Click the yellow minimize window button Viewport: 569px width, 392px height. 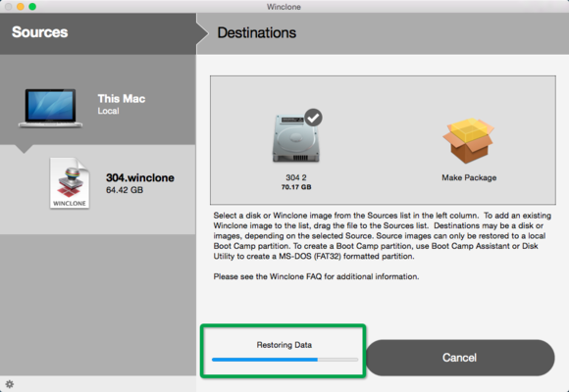tap(21, 7)
